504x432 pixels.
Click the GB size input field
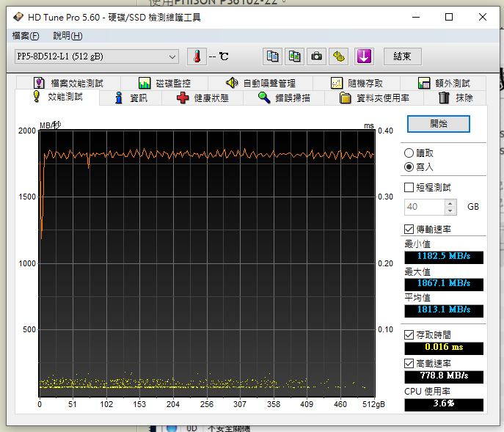(x=424, y=207)
